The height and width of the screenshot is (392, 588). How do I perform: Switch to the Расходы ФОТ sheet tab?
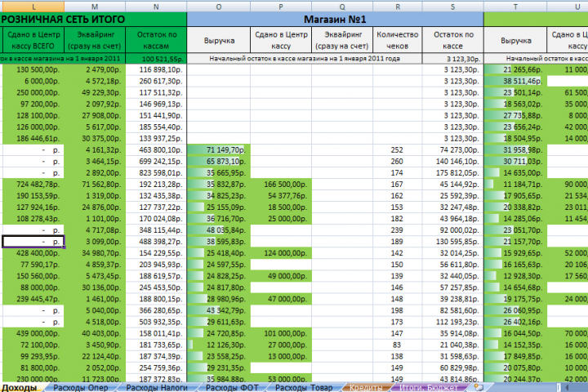(232, 387)
